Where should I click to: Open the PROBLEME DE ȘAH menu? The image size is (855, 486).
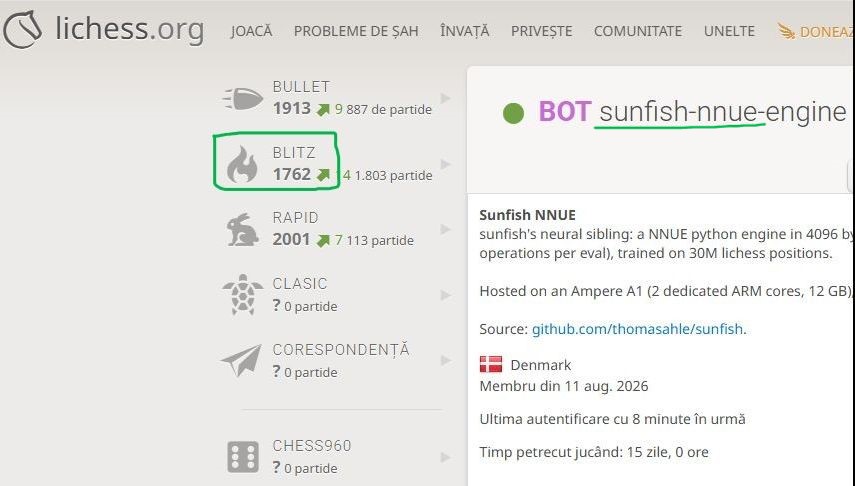click(x=356, y=31)
